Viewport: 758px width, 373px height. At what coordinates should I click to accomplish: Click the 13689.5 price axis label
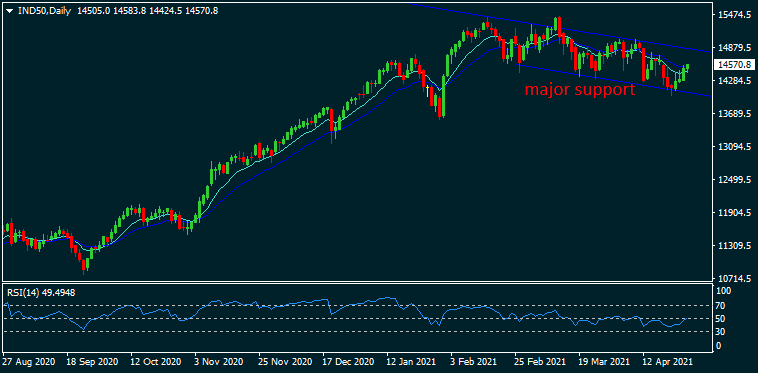tap(734, 114)
